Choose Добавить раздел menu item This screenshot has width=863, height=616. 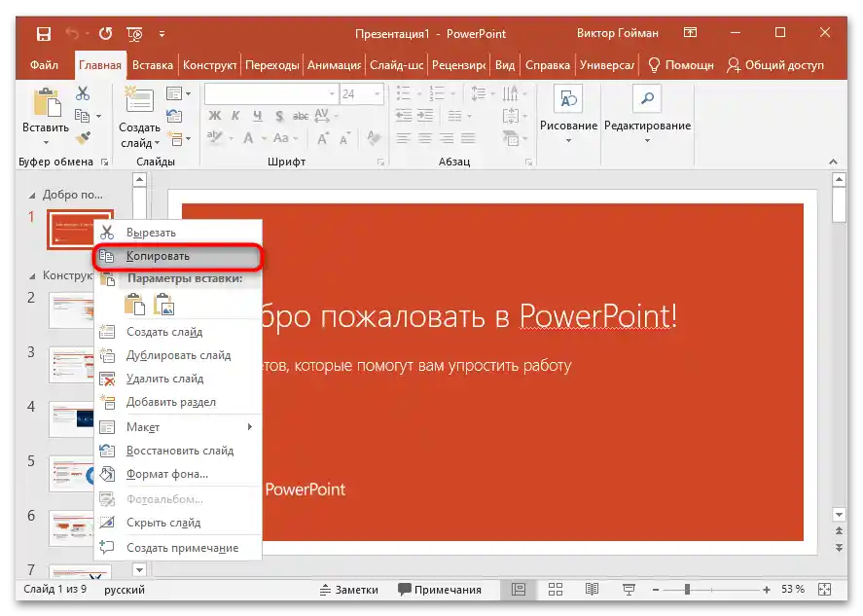pyautogui.click(x=178, y=403)
